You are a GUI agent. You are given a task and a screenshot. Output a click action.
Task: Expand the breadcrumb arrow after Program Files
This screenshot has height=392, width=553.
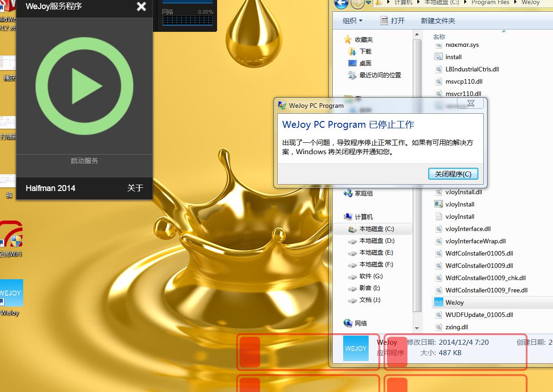[516, 2]
